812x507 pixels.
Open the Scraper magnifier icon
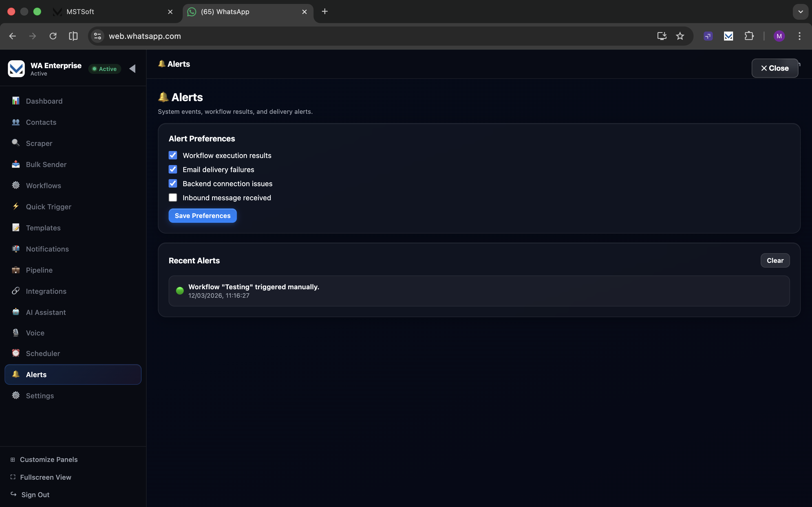point(16,143)
